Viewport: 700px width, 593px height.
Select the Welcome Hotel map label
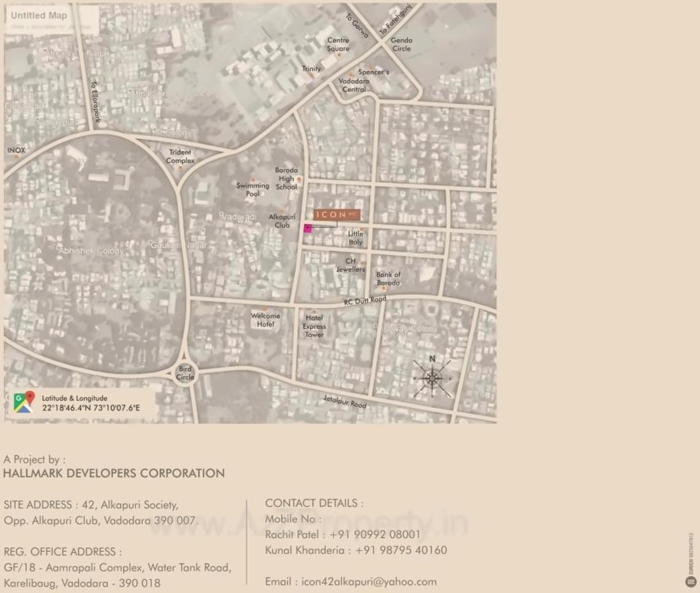tap(265, 320)
